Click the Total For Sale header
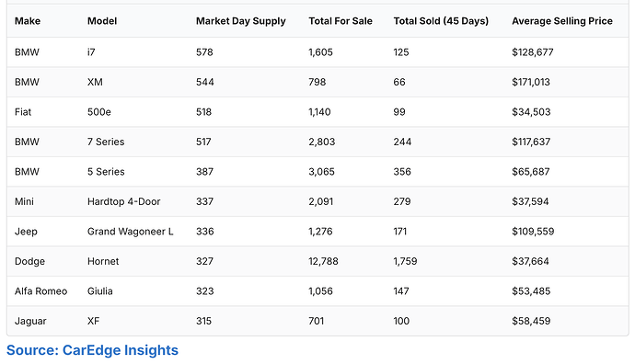This screenshot has width=635, height=364. 341,21
